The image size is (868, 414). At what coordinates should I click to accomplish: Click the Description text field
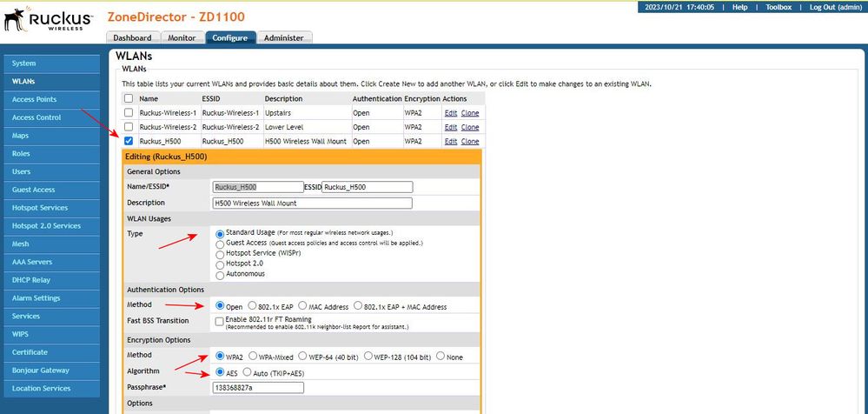[312, 203]
